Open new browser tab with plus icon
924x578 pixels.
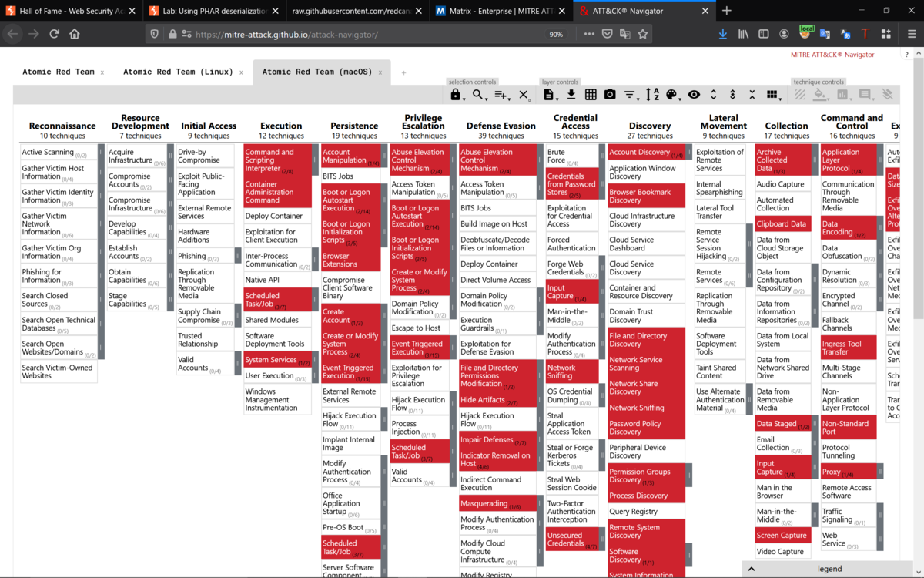click(x=727, y=11)
